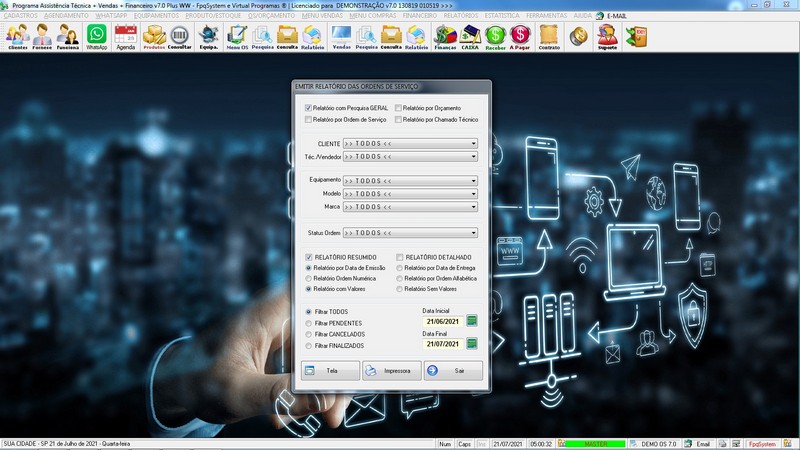Expand the CLIENTE dropdown

point(473,144)
